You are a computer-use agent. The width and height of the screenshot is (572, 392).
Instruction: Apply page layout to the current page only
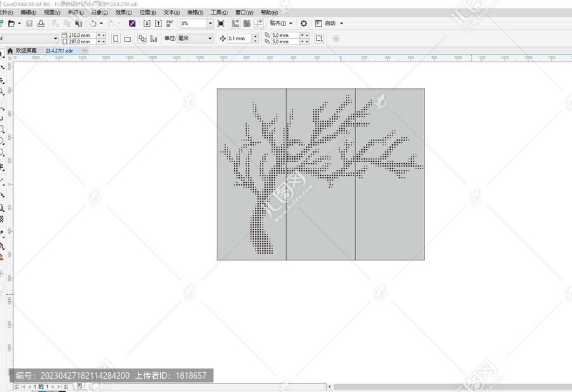click(154, 39)
